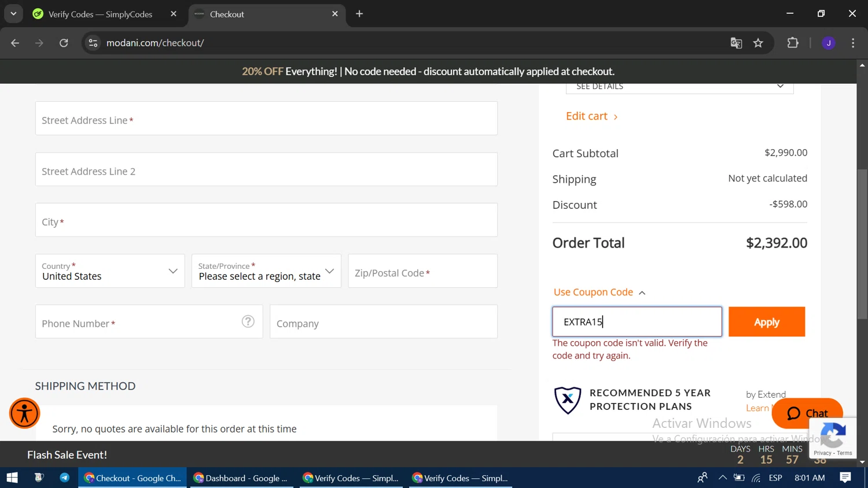Collapse the Use Coupon Code section
868x488 pixels.
tap(599, 292)
